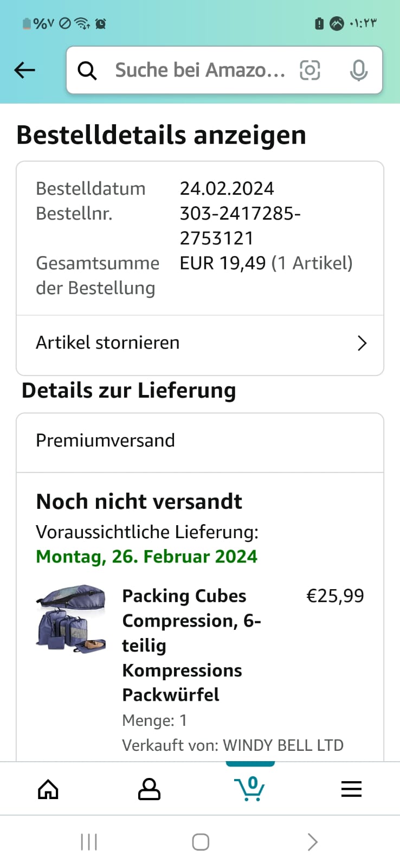Go to the Home tab icon
This screenshot has width=400, height=868.
[48, 789]
